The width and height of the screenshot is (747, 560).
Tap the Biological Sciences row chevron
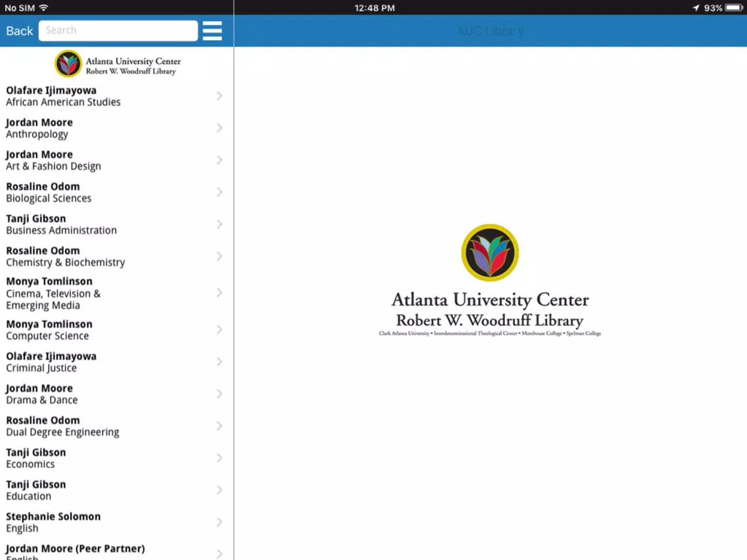click(219, 192)
